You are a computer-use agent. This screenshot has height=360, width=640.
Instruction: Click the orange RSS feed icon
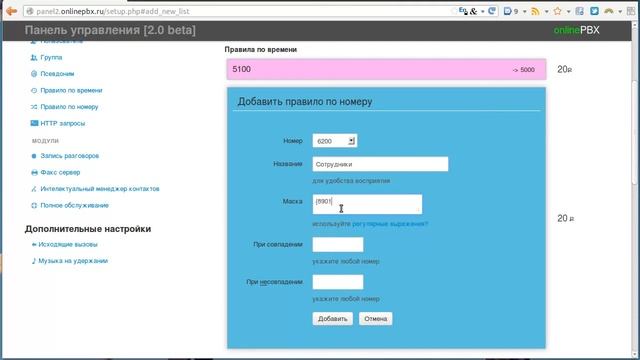(535, 11)
